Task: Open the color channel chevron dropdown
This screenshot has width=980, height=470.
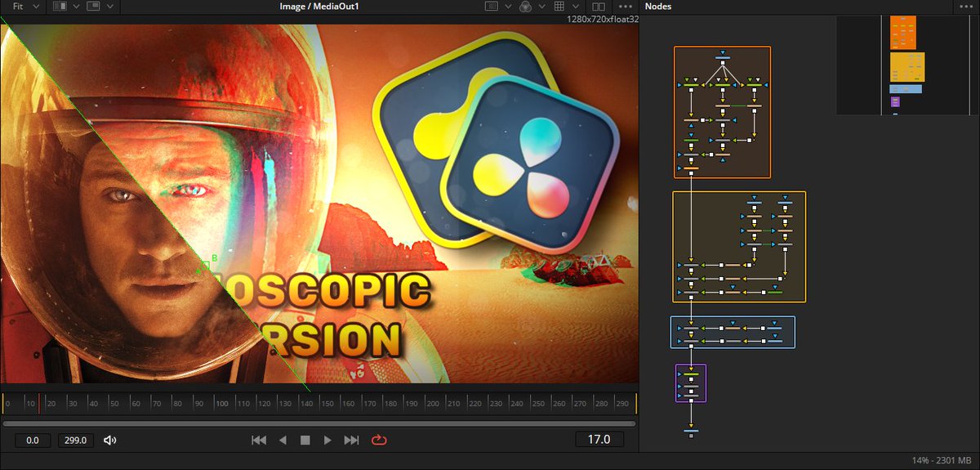Action: [x=542, y=7]
